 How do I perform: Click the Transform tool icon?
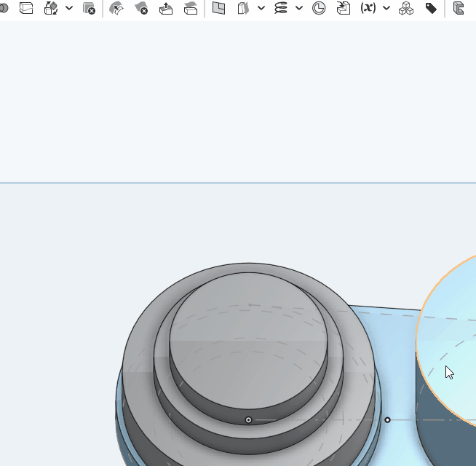(51, 9)
